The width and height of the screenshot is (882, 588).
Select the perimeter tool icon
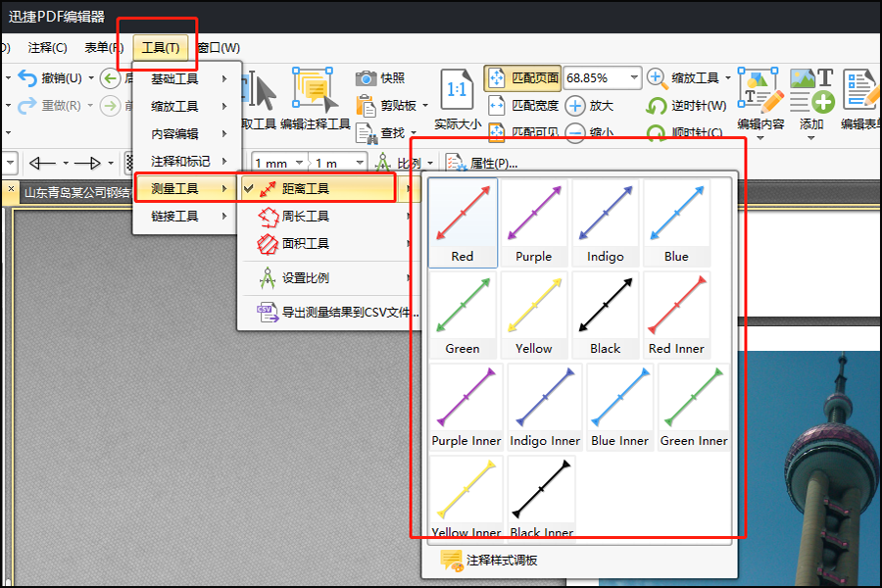point(268,217)
